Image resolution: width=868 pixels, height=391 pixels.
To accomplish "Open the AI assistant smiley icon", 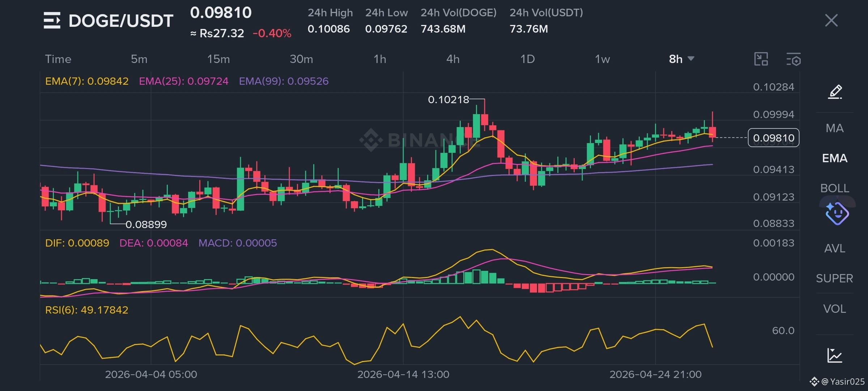I will (x=837, y=214).
